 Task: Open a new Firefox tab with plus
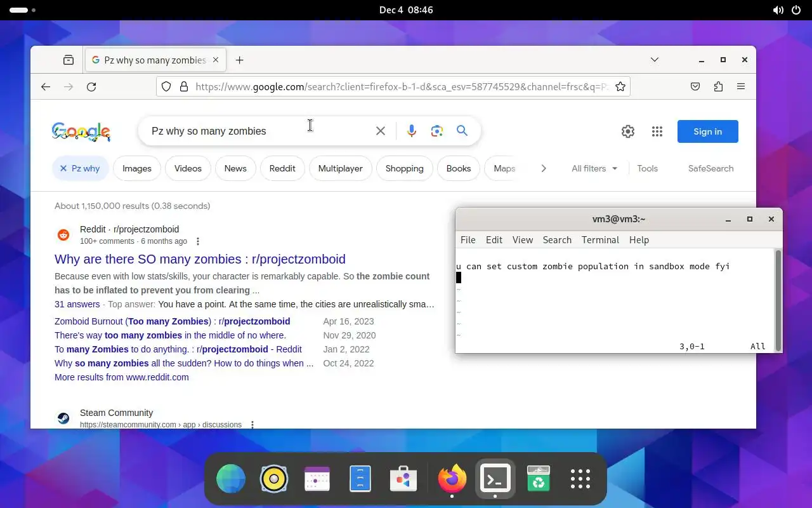tap(239, 60)
